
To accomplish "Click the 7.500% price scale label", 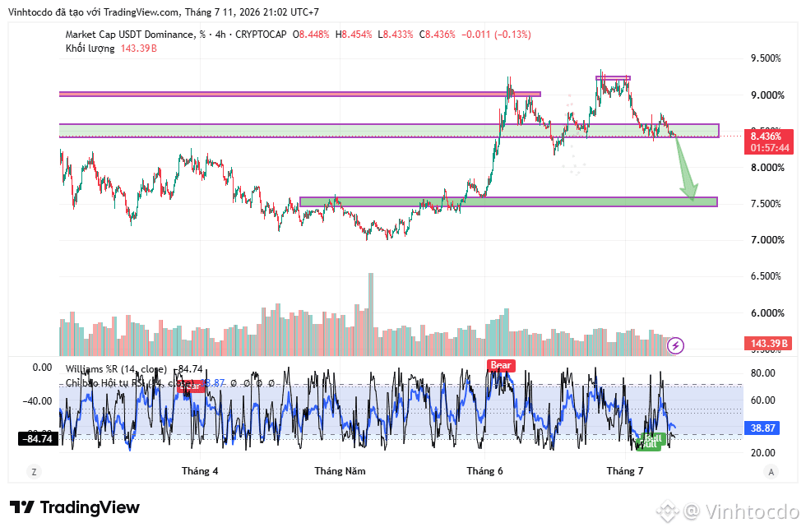I will (x=766, y=204).
